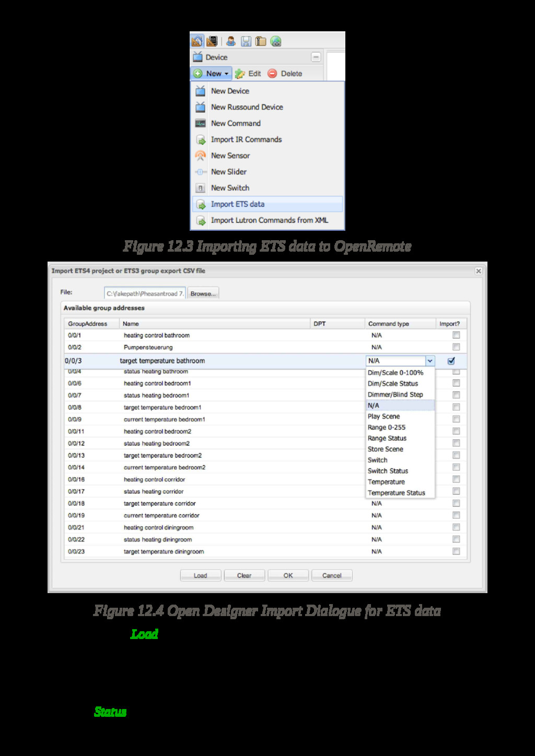
Task: Close the Import ETS4 dialog
Action: pyautogui.click(x=479, y=271)
